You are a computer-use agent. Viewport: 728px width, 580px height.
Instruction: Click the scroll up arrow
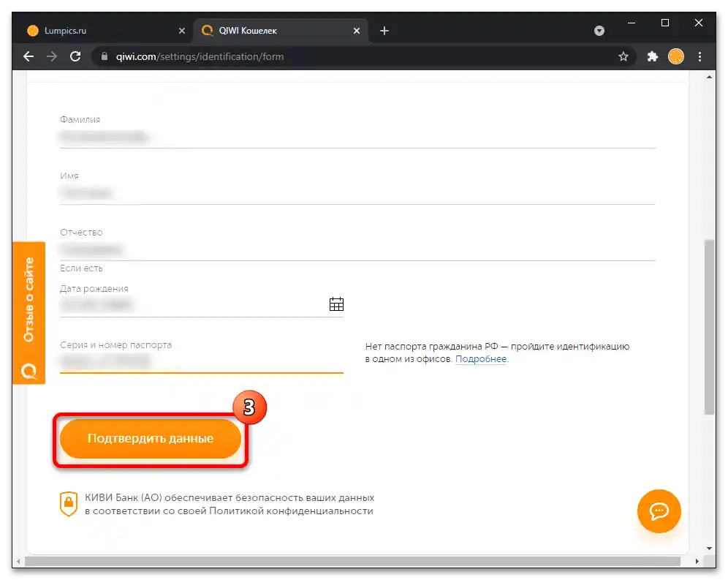709,77
